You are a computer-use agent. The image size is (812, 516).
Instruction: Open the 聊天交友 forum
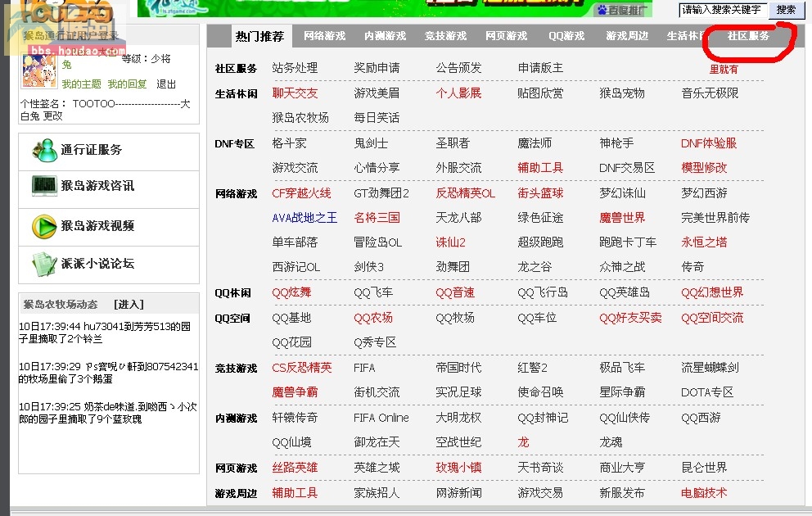(x=295, y=93)
